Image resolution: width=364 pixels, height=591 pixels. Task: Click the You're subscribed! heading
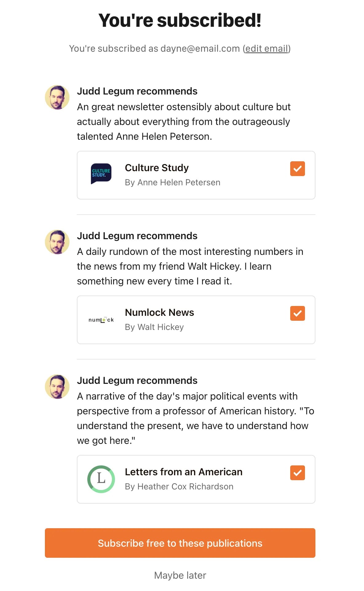[180, 20]
